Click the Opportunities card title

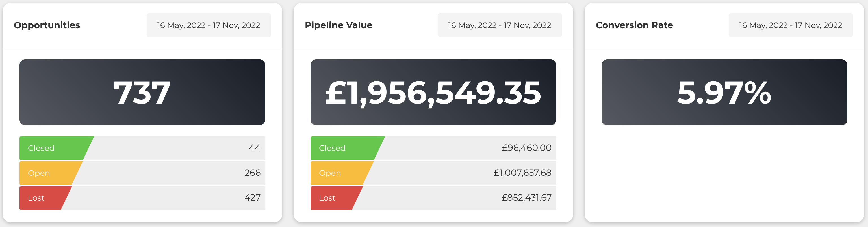tap(47, 25)
